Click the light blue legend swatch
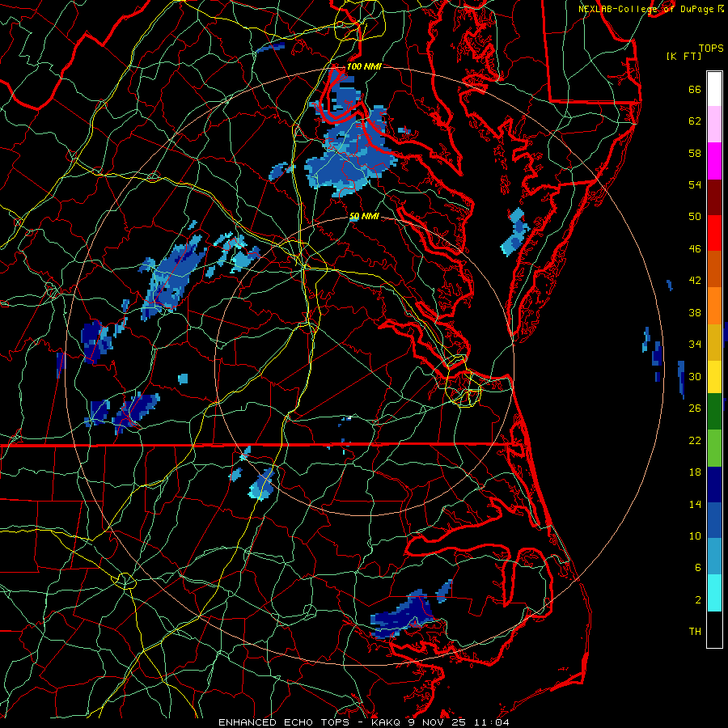This screenshot has height=728, width=728. coord(714,557)
